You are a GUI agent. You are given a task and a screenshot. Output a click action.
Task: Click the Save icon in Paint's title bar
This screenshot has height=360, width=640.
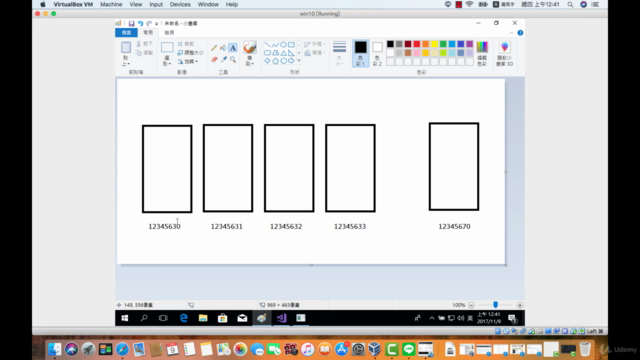[x=131, y=24]
